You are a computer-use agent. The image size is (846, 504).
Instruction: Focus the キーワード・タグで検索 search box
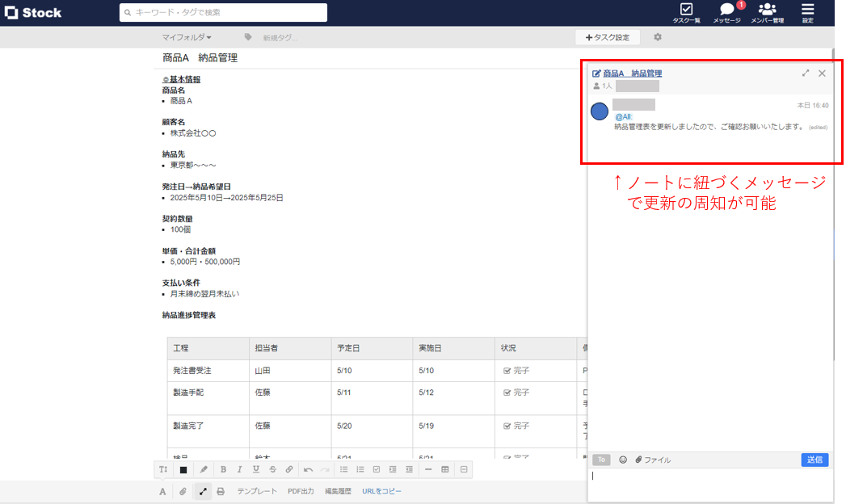pos(223,12)
